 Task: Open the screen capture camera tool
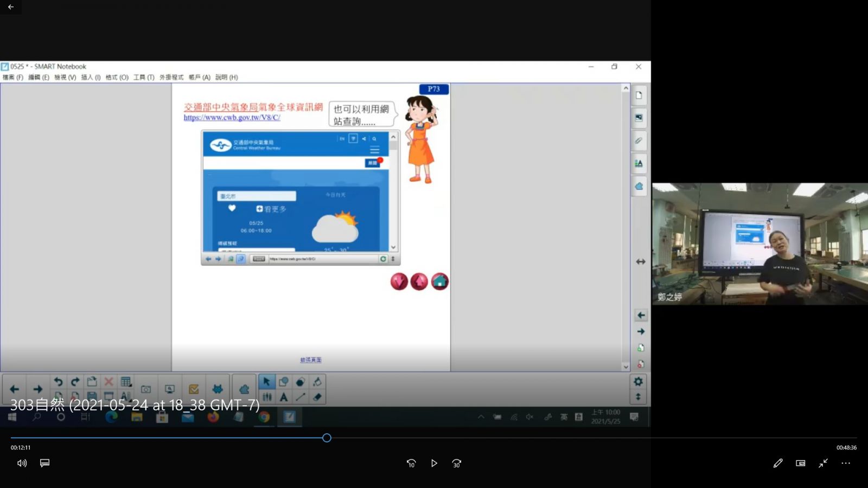tap(146, 389)
